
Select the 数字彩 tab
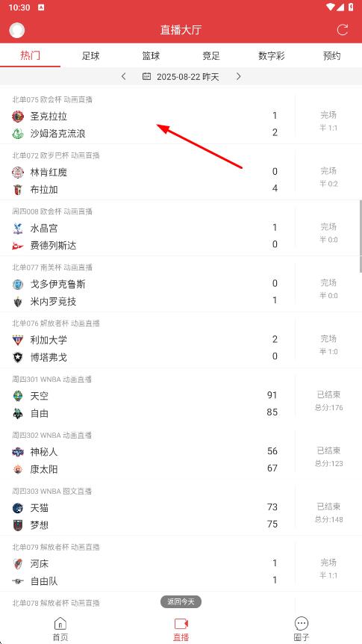point(272,56)
